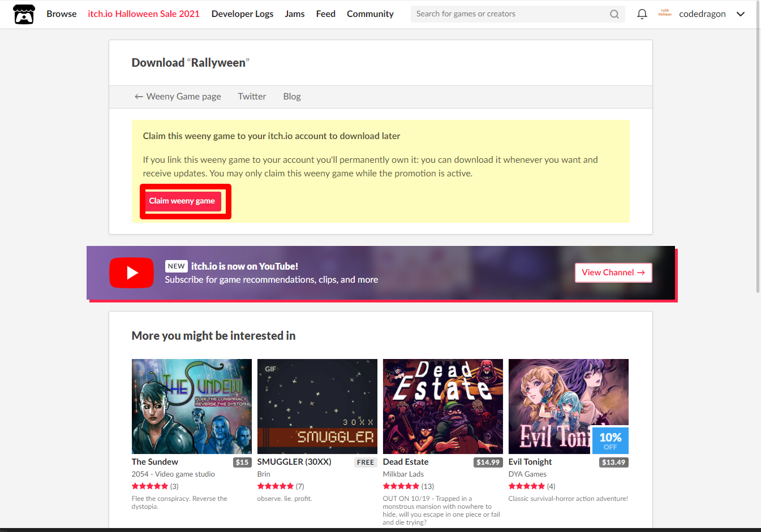Screen dimensions: 761x532
Task: Click the 10% OFF sale badge
Action: (x=610, y=440)
